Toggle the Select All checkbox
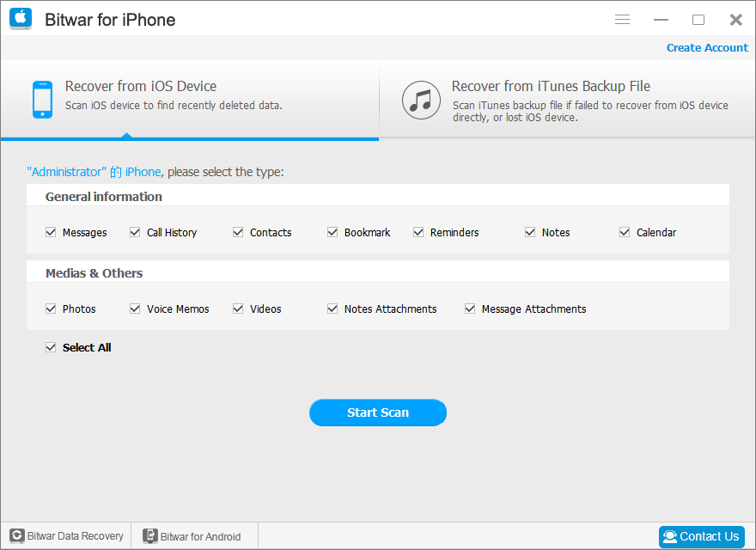Viewport: 756px width, 550px height. tap(51, 347)
